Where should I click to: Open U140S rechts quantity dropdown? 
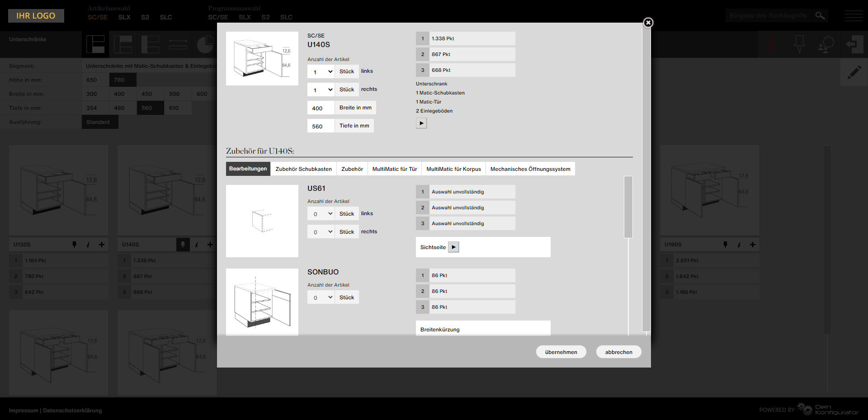coord(321,90)
